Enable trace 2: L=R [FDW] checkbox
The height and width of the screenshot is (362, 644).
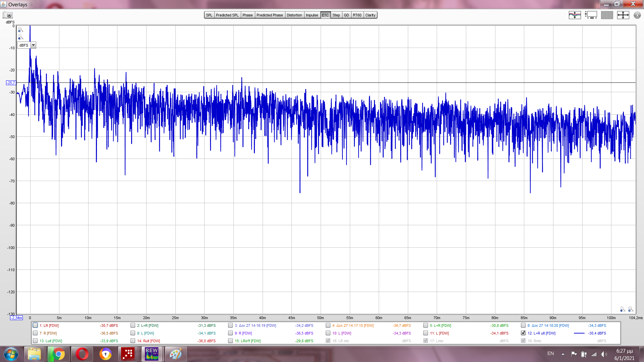point(133,325)
